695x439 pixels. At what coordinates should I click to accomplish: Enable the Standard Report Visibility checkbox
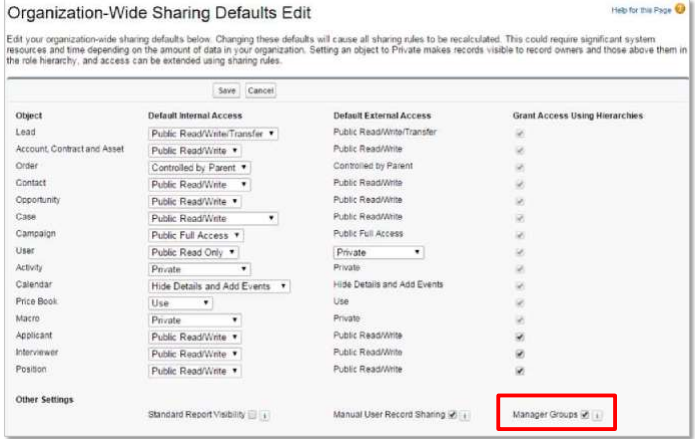click(252, 414)
